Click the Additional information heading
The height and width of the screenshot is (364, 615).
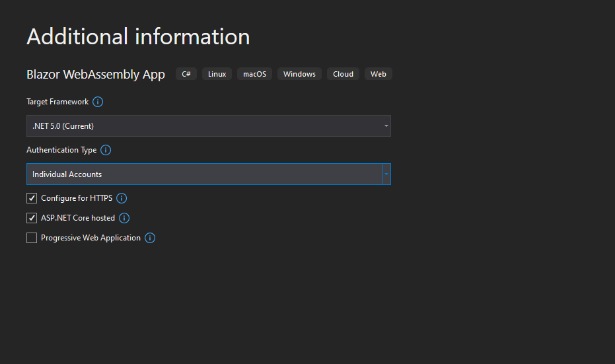coord(138,37)
